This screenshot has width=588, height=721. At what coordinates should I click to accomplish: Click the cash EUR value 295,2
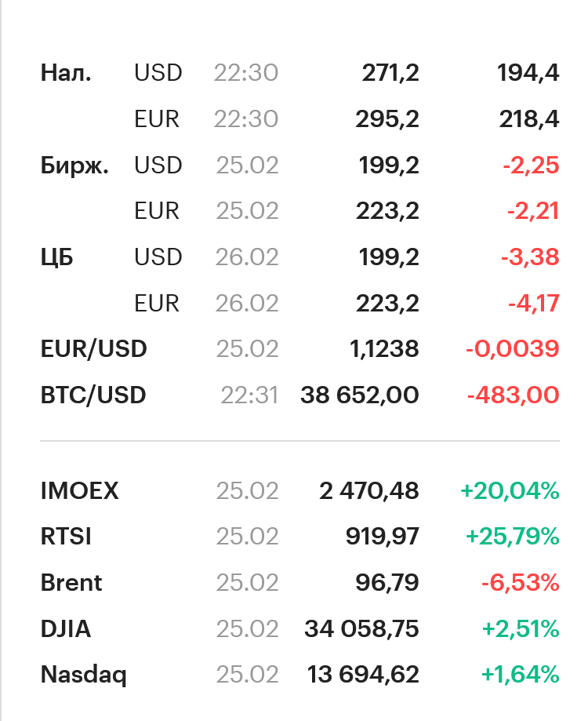[x=388, y=119]
